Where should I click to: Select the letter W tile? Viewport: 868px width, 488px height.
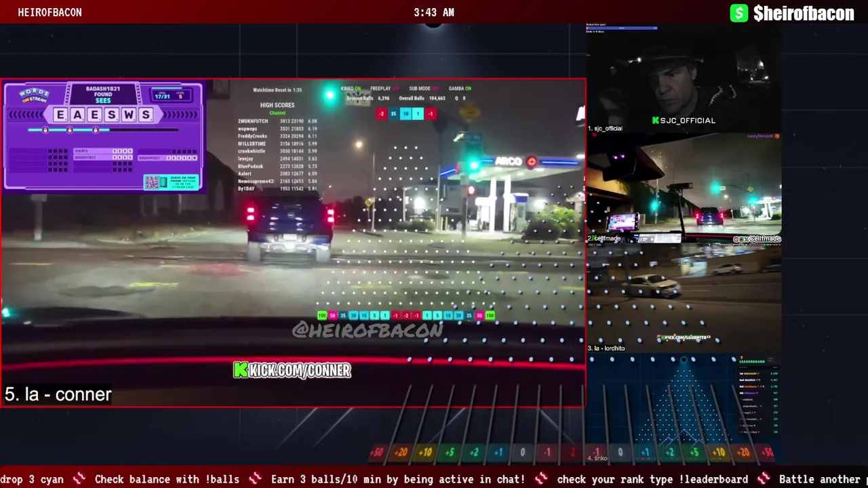tap(129, 115)
